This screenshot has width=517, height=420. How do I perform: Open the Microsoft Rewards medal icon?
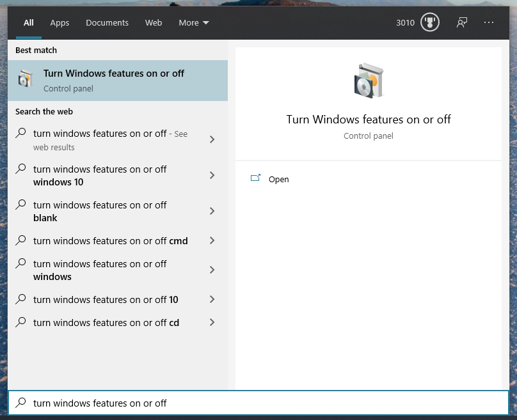tap(429, 22)
